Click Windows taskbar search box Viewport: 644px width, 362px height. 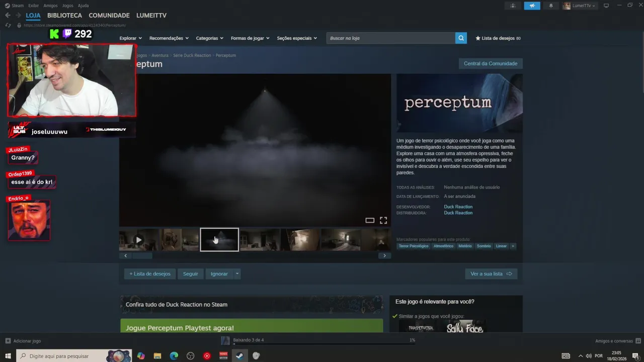[x=74, y=356]
